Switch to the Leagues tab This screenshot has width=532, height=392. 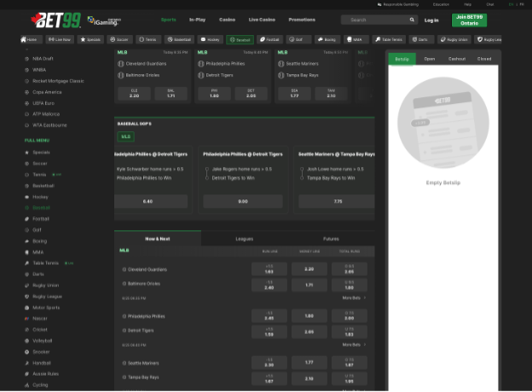pyautogui.click(x=245, y=239)
